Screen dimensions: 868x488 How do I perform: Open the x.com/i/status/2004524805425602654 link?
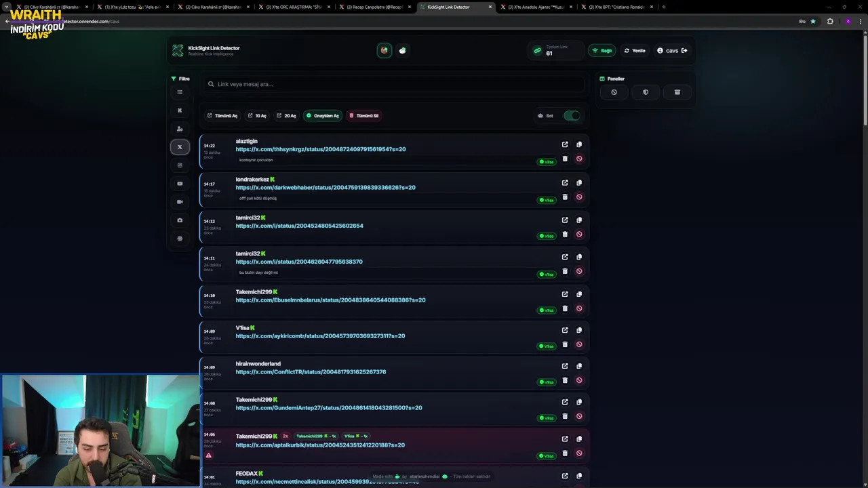299,226
